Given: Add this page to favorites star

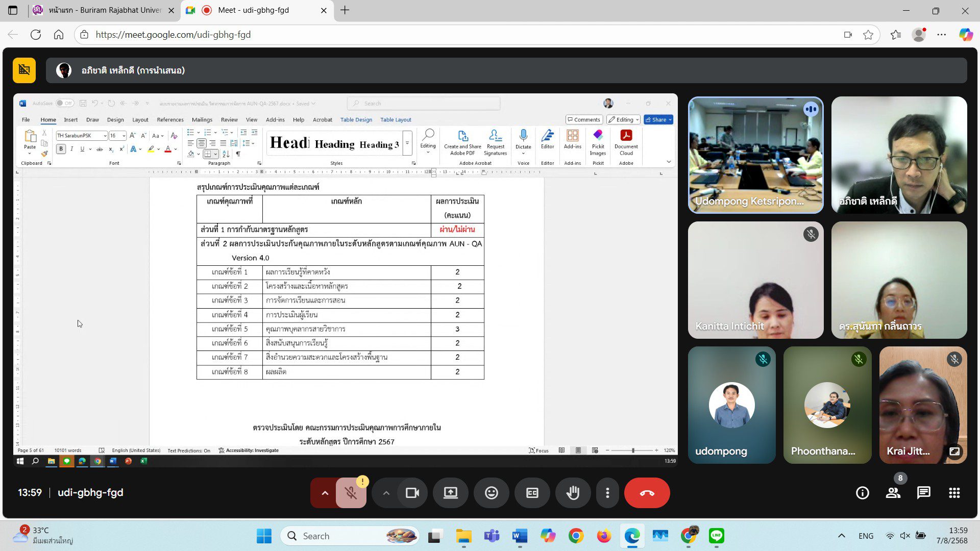Looking at the screenshot, I should pos(868,35).
